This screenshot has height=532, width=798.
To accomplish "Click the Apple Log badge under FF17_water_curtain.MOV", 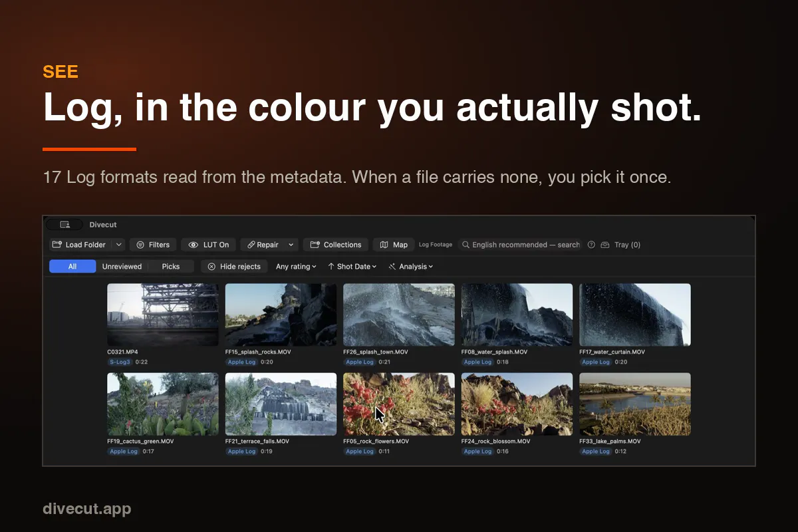I will (595, 362).
